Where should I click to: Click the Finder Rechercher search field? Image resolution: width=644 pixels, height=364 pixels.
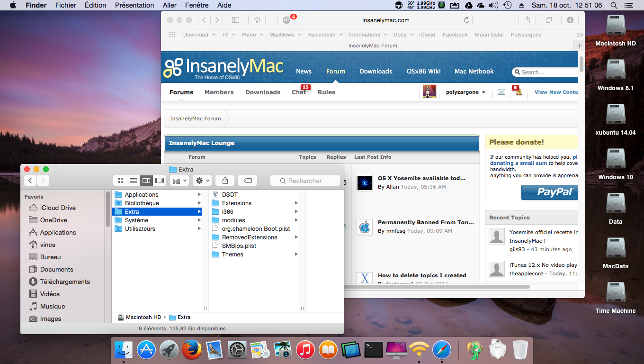tap(305, 181)
